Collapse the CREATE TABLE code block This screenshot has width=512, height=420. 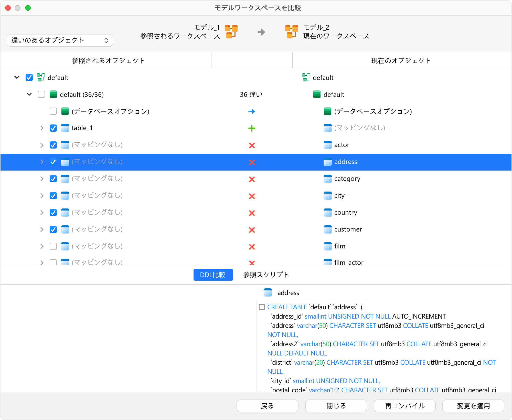click(262, 307)
